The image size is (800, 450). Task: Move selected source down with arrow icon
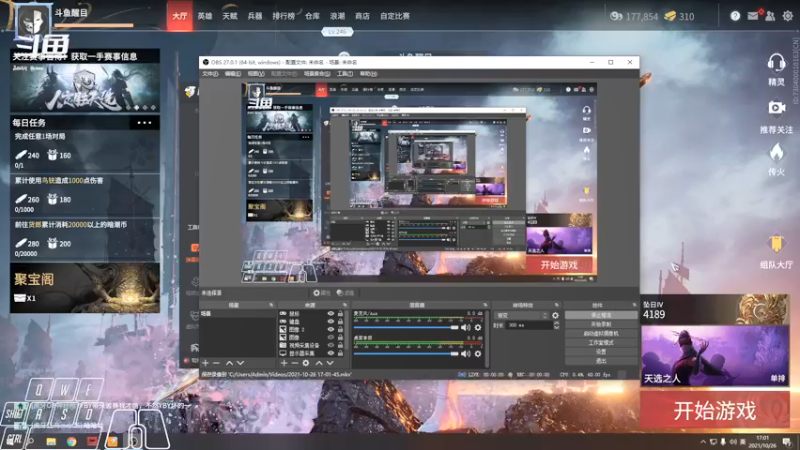tap(330, 363)
